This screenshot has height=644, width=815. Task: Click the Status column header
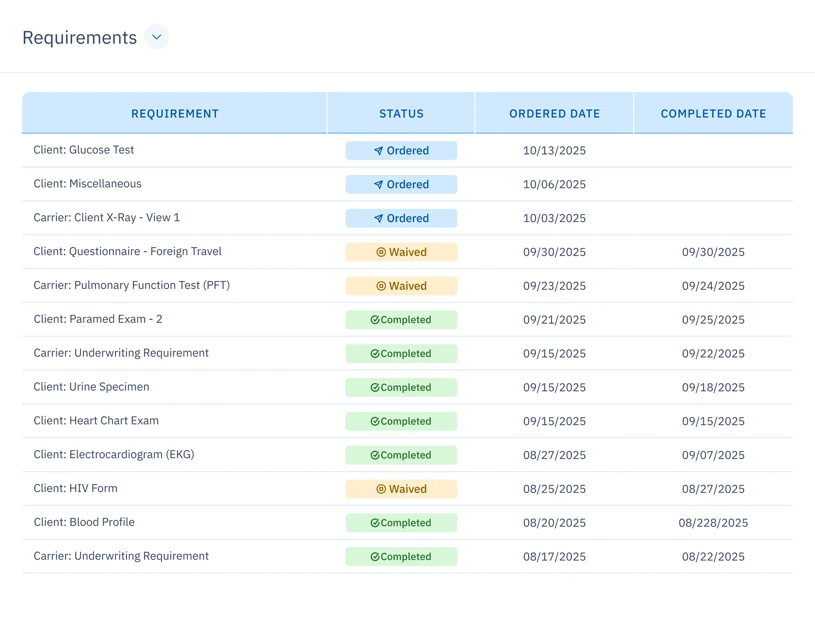(x=401, y=113)
